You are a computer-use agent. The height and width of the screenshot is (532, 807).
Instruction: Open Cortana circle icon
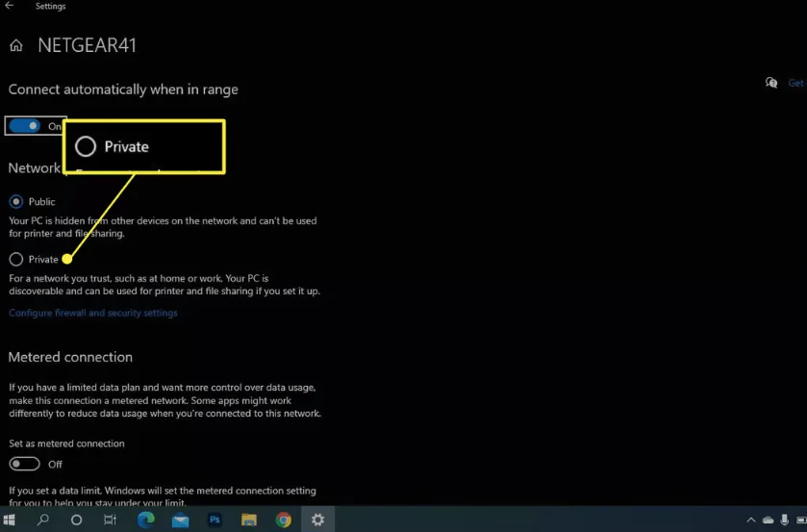[x=77, y=519]
